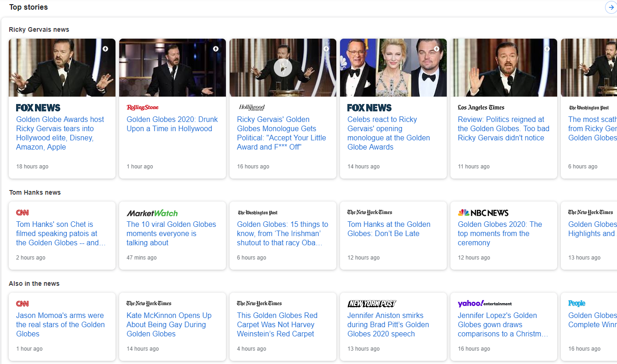Click the Rolling Stone logo
617x364 pixels.
tap(143, 108)
